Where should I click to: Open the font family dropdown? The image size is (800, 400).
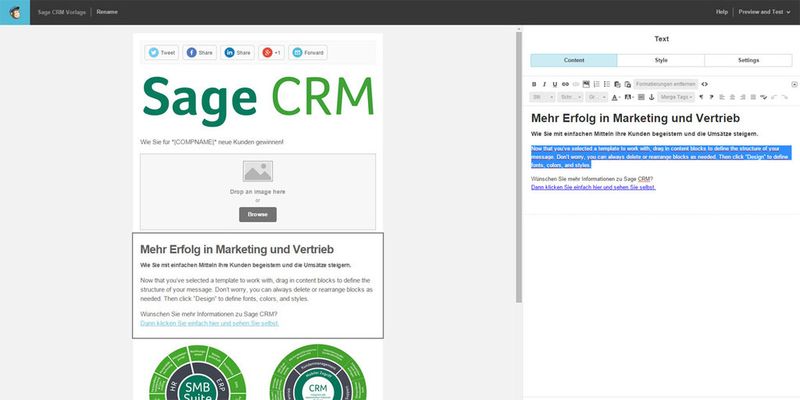coord(570,97)
